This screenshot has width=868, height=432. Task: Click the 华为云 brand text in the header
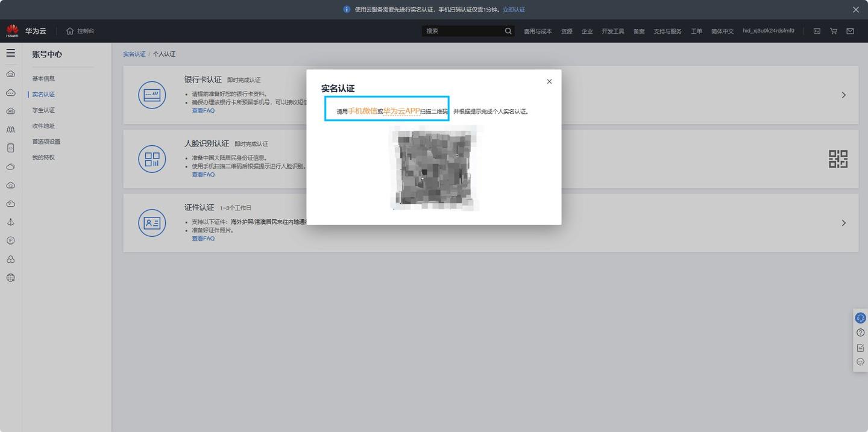point(36,31)
